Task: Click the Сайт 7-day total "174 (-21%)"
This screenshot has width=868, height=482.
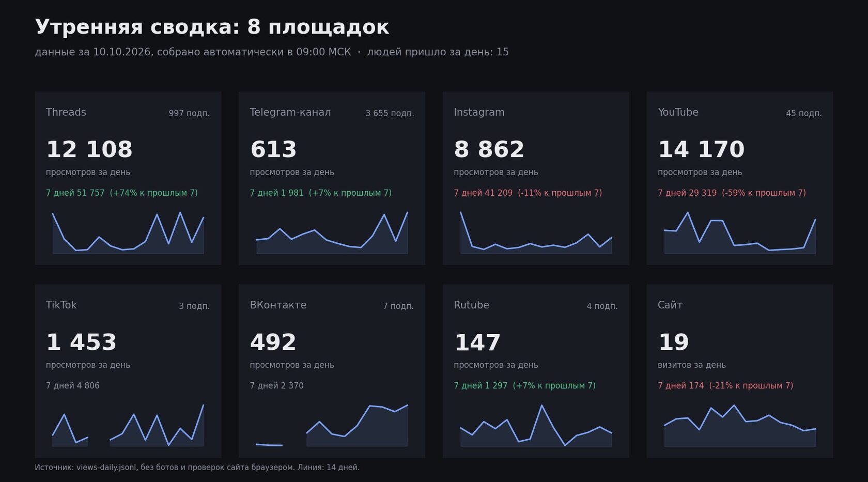Action: (725, 385)
